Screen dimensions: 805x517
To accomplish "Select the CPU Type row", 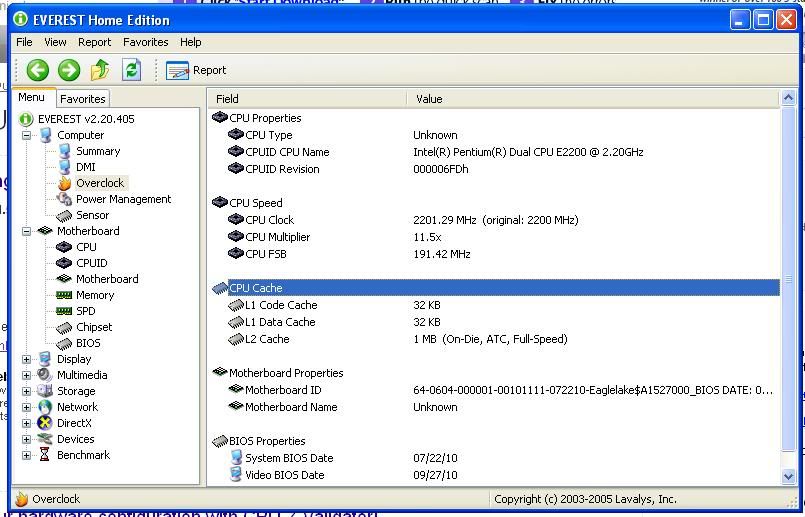I will pyautogui.click(x=495, y=135).
